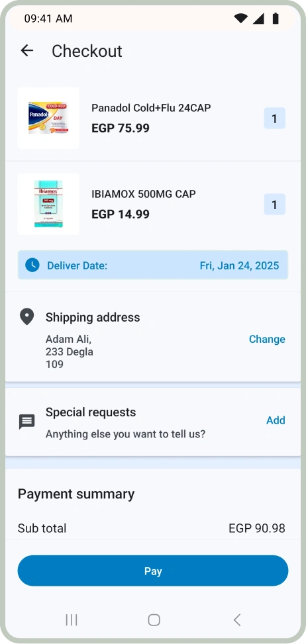Screen dimensions: 306x644
Task: Tap the location pin icon for Shipping address
Action: (x=26, y=317)
